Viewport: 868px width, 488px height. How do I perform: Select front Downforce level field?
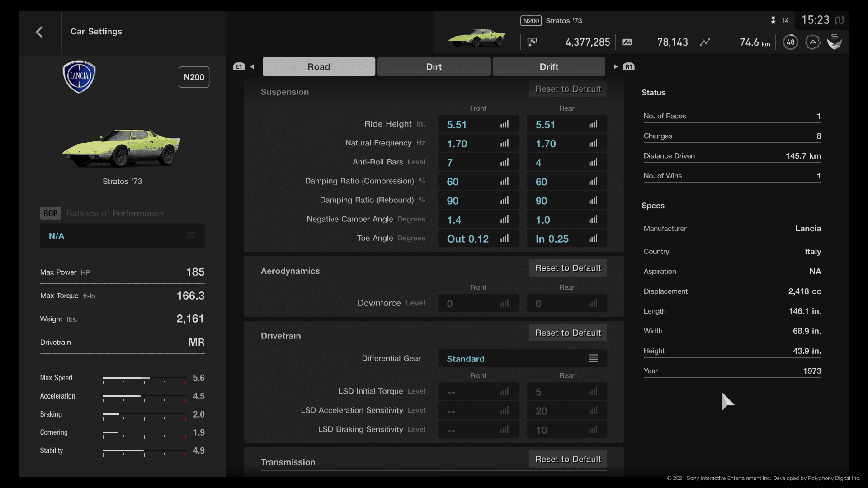pyautogui.click(x=478, y=303)
